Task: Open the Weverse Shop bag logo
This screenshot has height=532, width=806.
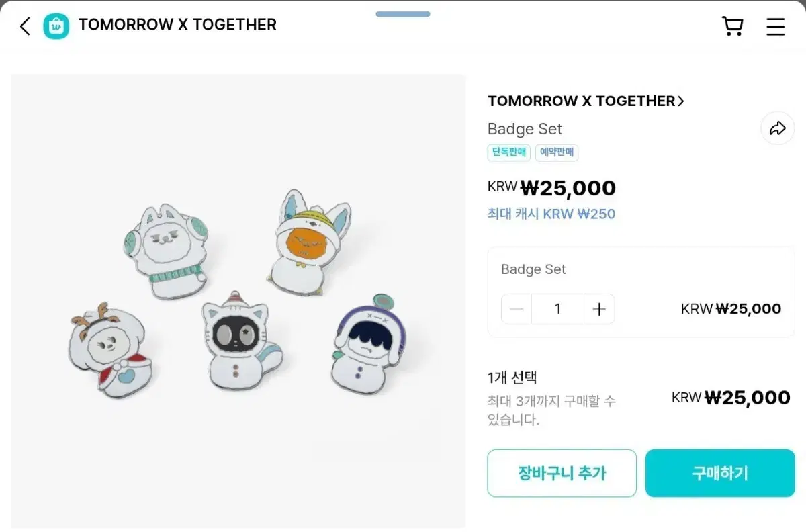Action: click(x=56, y=26)
